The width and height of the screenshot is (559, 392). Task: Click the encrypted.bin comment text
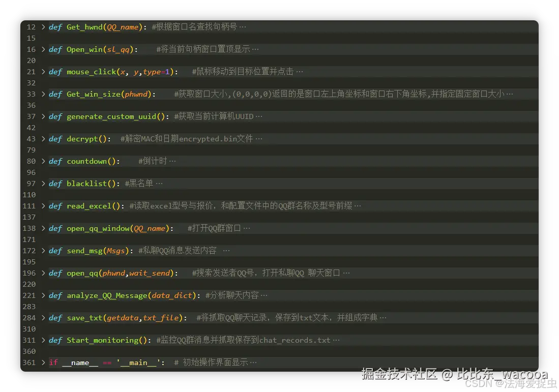point(208,139)
